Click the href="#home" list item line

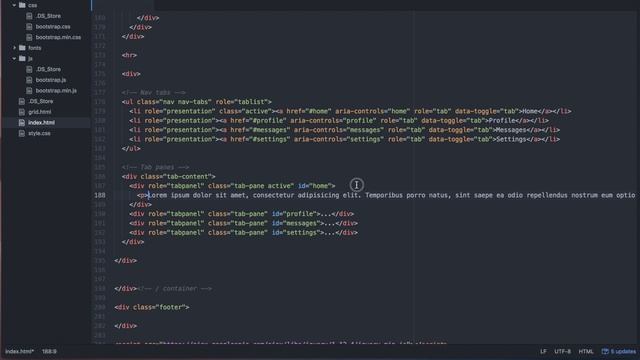(x=350, y=111)
